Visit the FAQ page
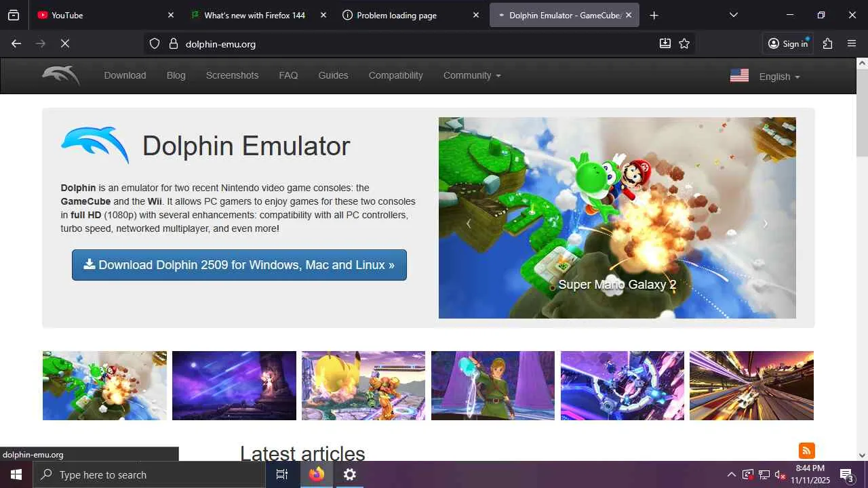 288,75
